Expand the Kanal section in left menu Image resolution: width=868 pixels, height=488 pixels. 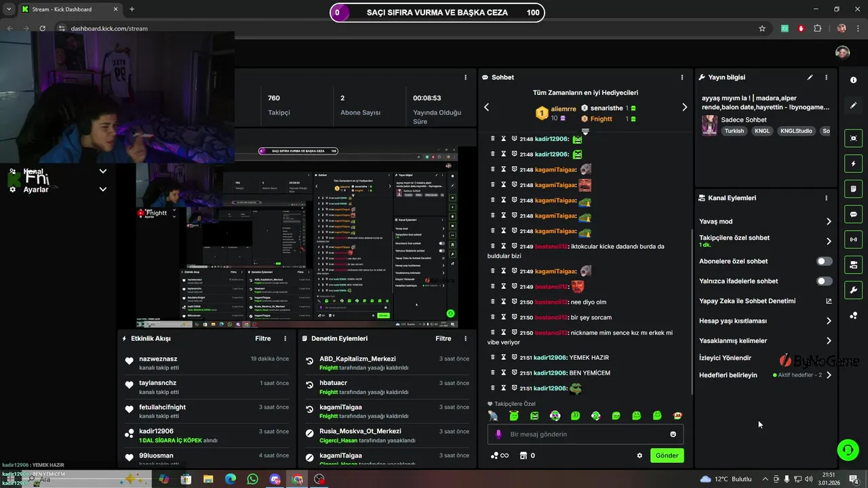pos(103,171)
